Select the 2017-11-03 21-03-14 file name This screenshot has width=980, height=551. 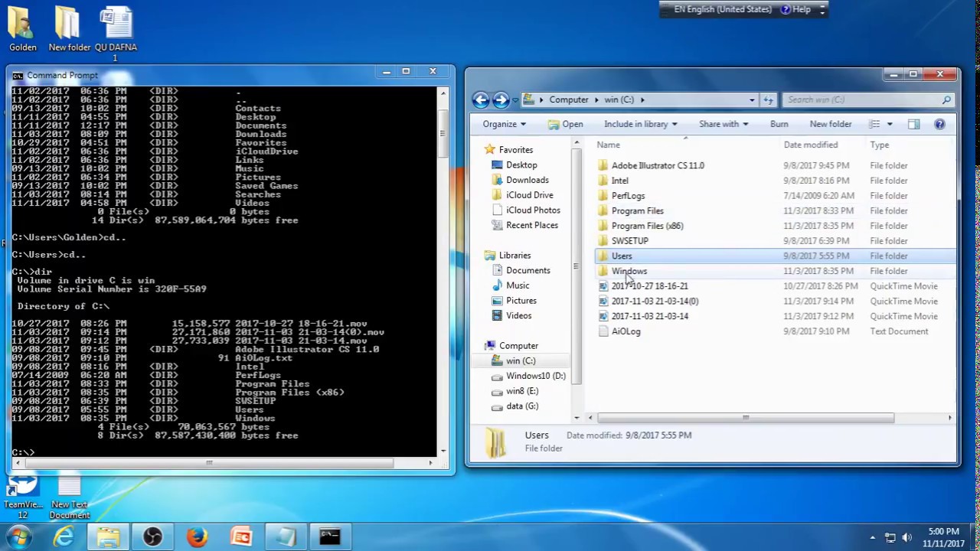[649, 316]
